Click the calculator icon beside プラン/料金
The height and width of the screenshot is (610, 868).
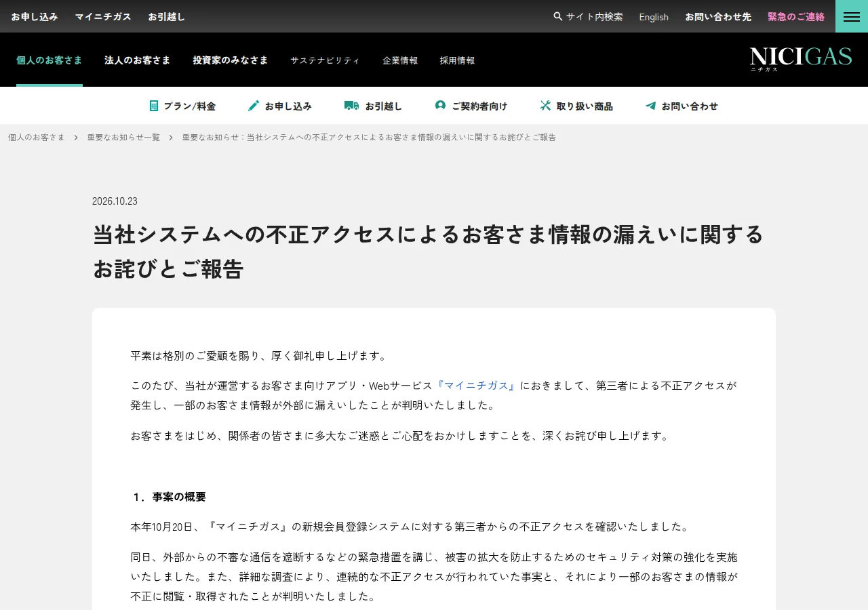tap(154, 106)
